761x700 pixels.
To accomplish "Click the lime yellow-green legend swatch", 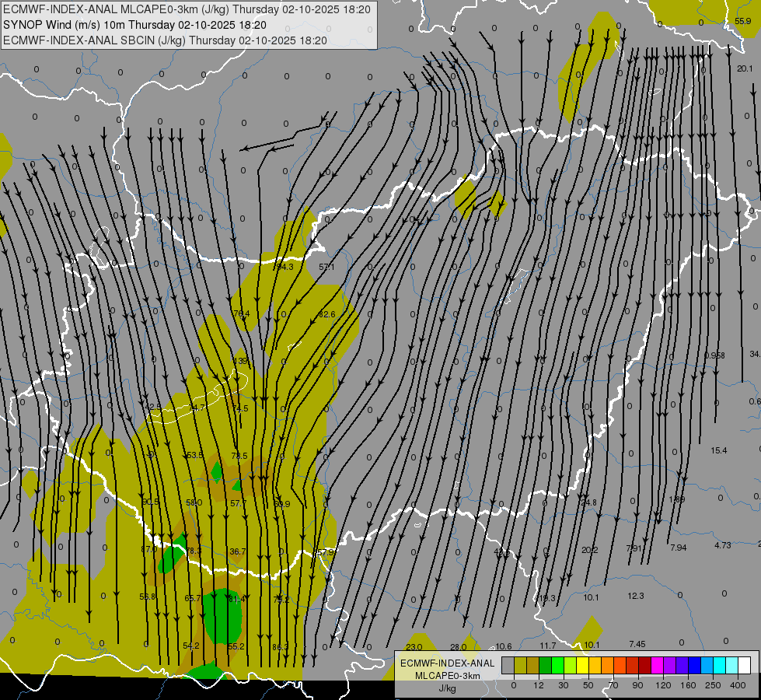I will pos(571,665).
